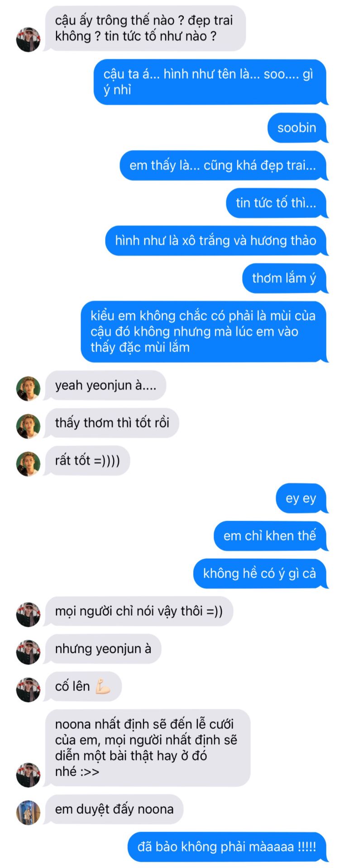Tap the avatar beside "rất tốt =))))"
The image size is (344, 868).
tap(28, 464)
